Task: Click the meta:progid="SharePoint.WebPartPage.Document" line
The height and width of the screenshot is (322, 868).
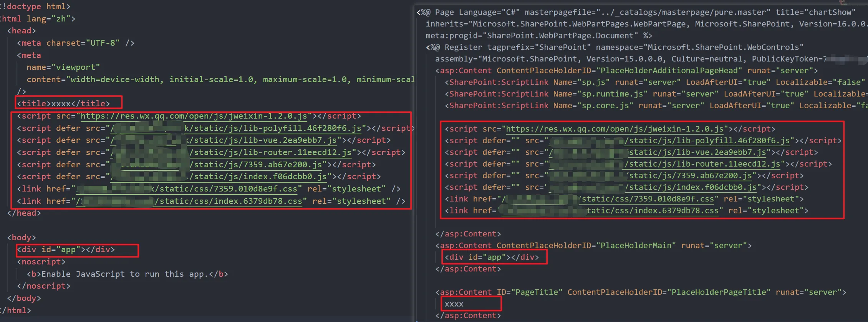Action: [539, 36]
